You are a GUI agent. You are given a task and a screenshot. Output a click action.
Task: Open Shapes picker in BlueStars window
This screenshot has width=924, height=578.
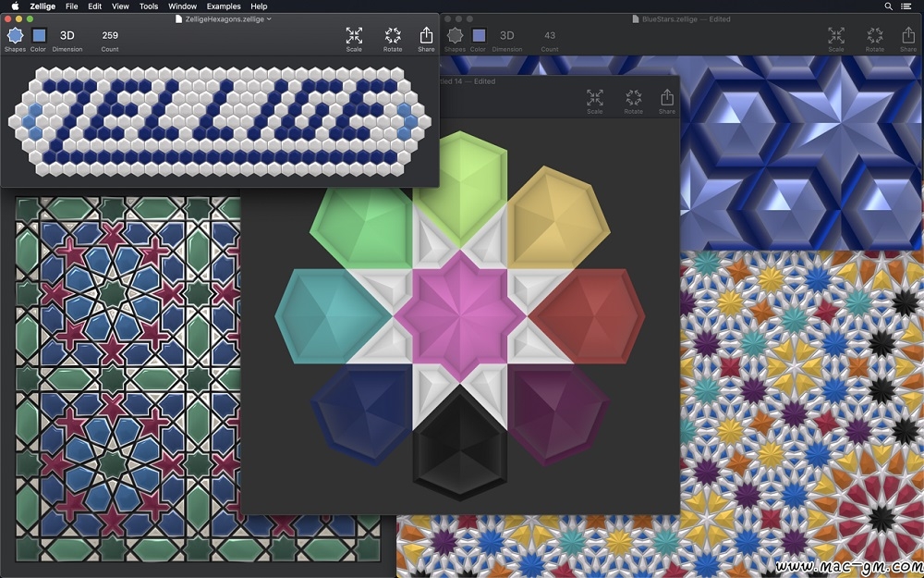(455, 36)
